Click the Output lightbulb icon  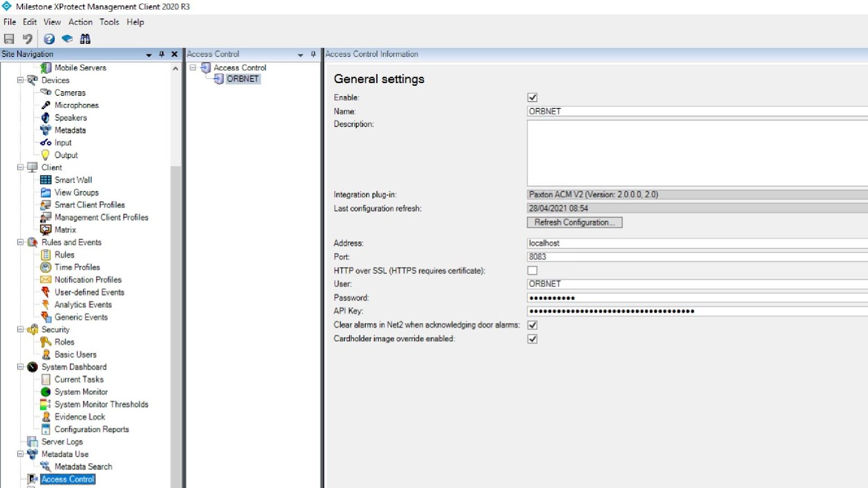tap(46, 155)
